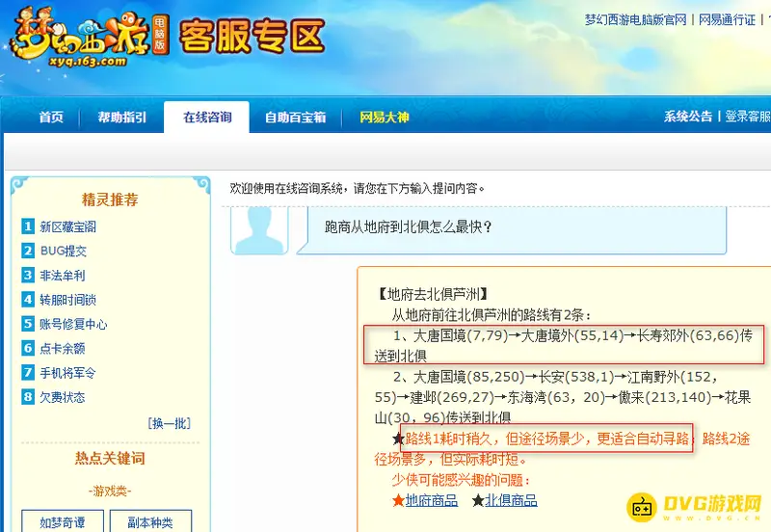Open the 北俱商品 link
This screenshot has height=532, width=771.
511,500
